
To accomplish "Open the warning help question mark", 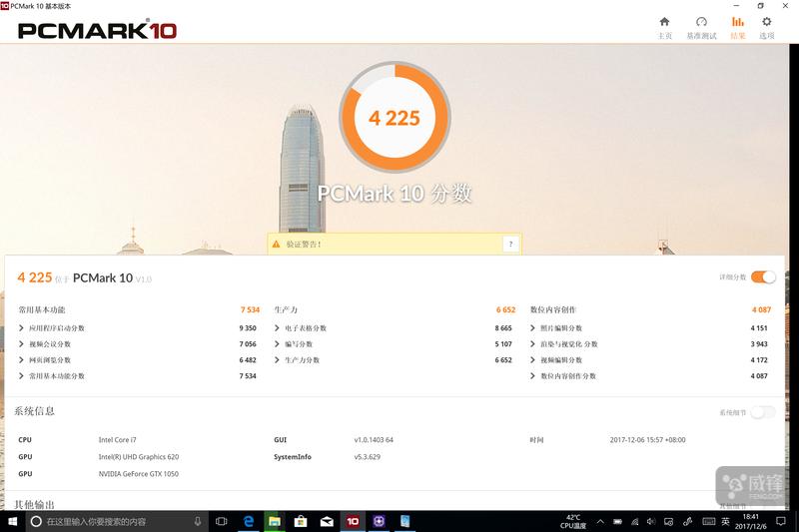I will (x=510, y=245).
